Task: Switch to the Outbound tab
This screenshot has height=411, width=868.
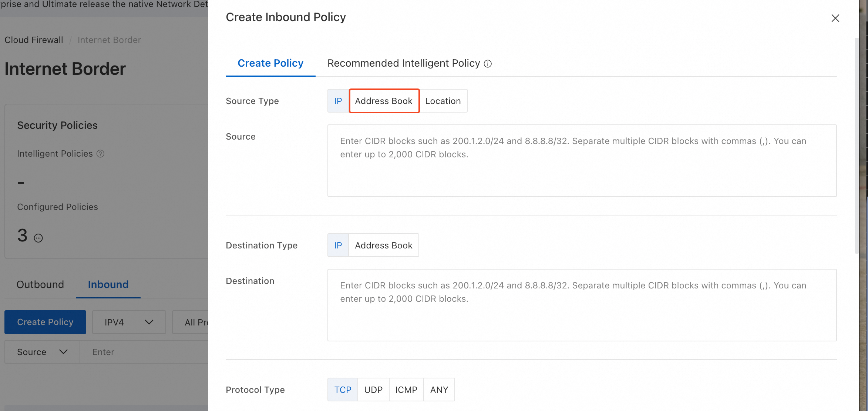Action: pos(40,284)
